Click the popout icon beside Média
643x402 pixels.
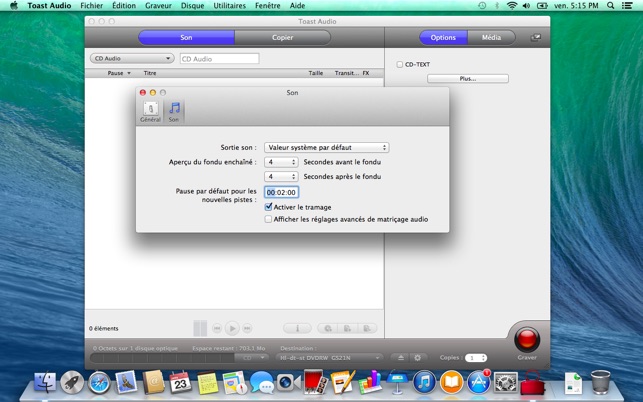pyautogui.click(x=536, y=38)
